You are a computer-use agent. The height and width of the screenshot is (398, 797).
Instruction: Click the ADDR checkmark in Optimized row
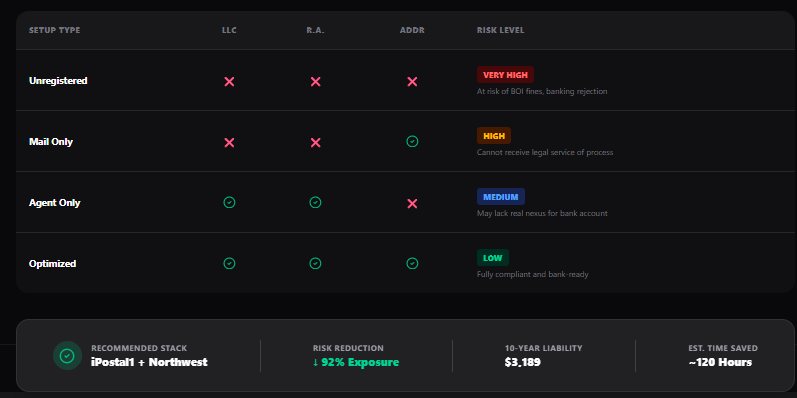(412, 264)
